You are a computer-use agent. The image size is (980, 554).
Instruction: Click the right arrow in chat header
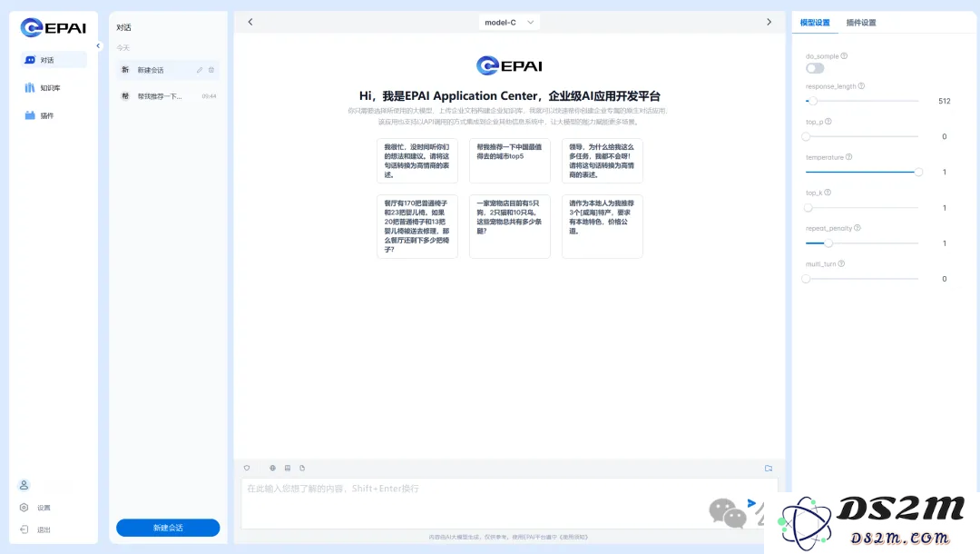pyautogui.click(x=769, y=22)
